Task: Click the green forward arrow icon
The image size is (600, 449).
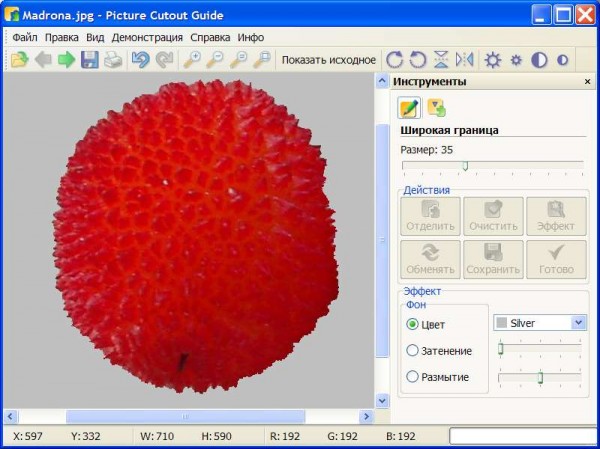Action: coord(67,60)
